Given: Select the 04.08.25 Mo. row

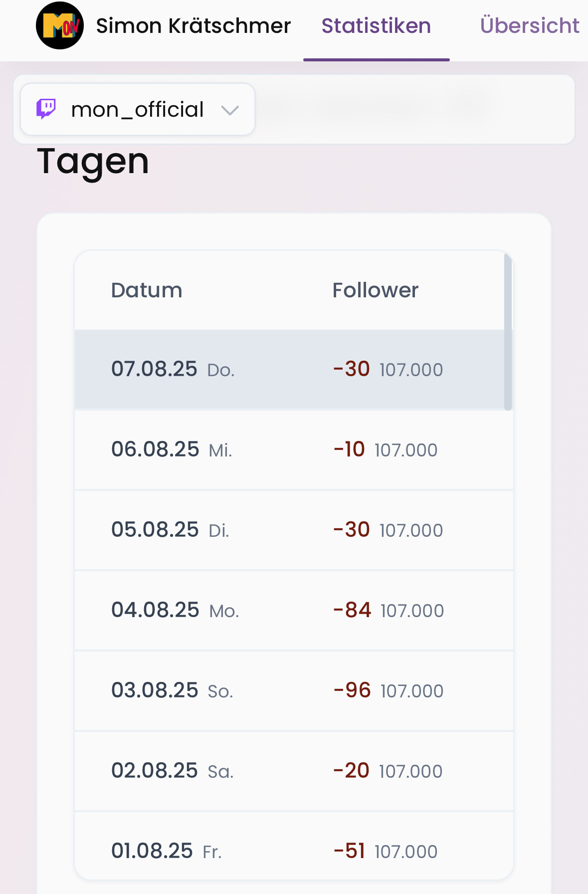Looking at the screenshot, I should tap(294, 611).
